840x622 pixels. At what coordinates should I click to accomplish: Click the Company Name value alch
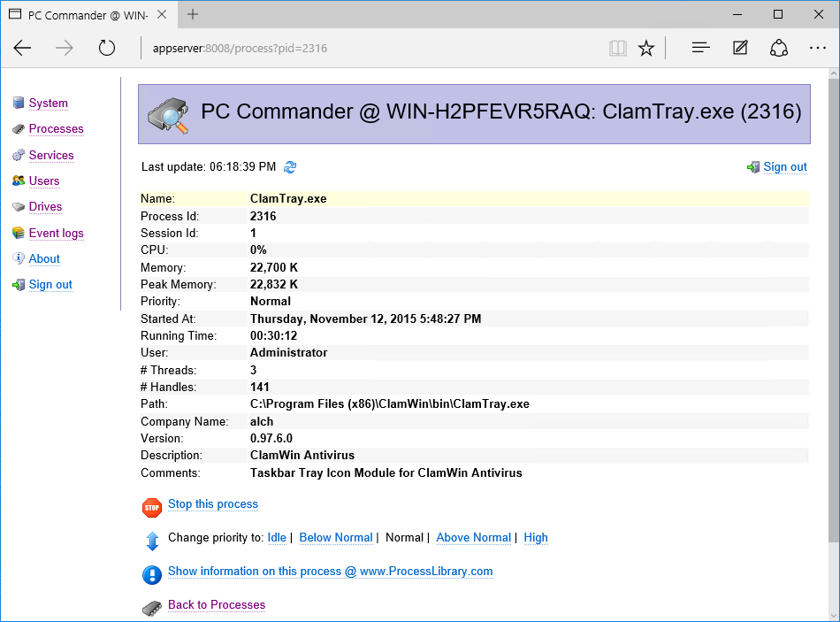point(262,421)
